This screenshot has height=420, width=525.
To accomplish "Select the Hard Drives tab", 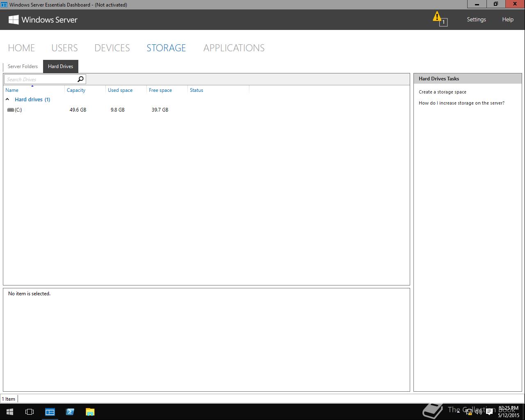I will [x=60, y=66].
